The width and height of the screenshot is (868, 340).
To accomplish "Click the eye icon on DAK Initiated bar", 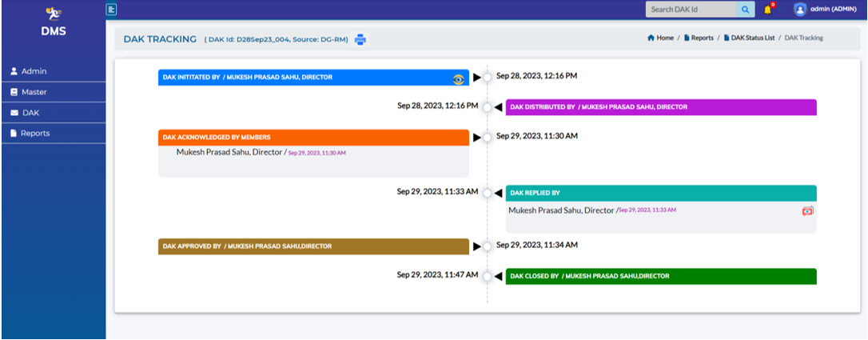I will click(x=458, y=78).
